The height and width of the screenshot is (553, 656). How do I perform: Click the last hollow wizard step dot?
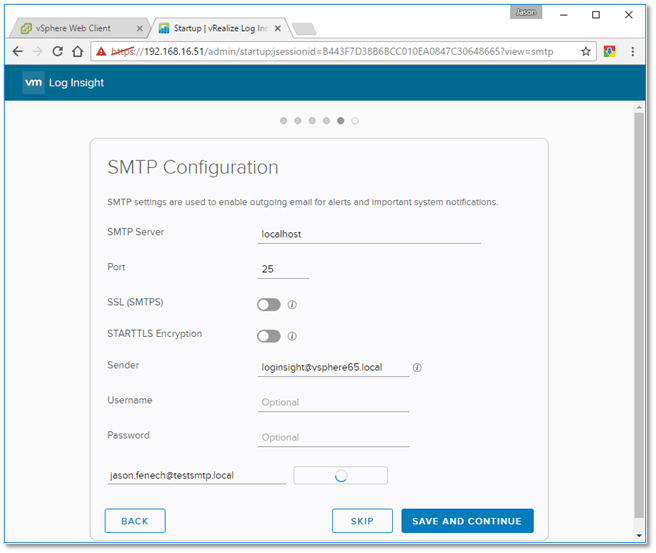point(355,120)
